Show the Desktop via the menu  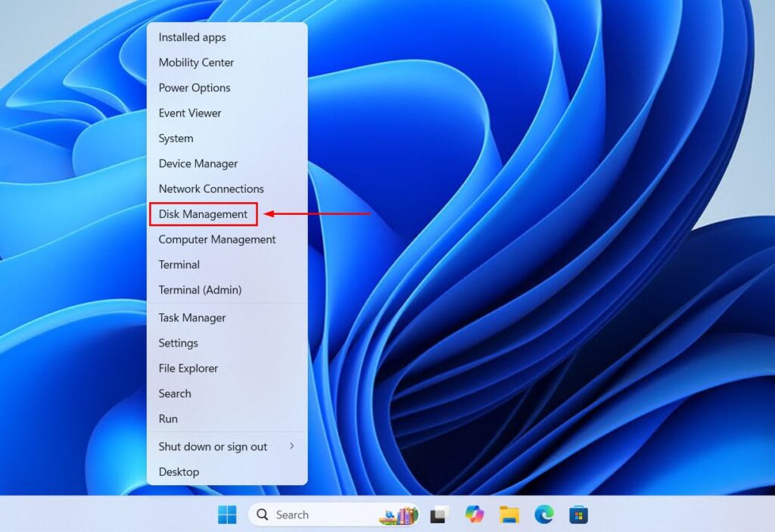[x=179, y=471]
